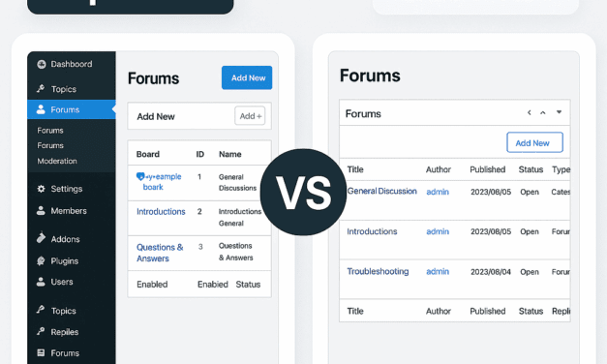Open the Introductions link in Board column
607x364 pixels.
click(161, 212)
